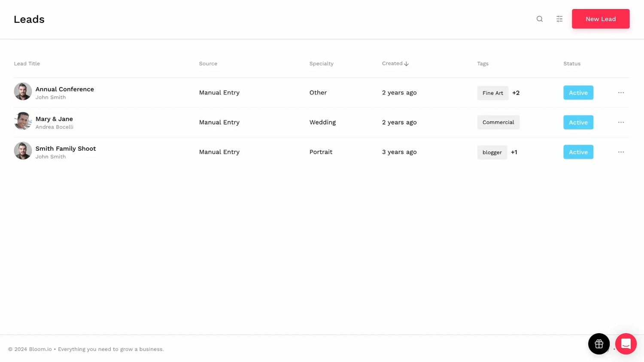
Task: Select the Commercial tag
Action: 498,122
